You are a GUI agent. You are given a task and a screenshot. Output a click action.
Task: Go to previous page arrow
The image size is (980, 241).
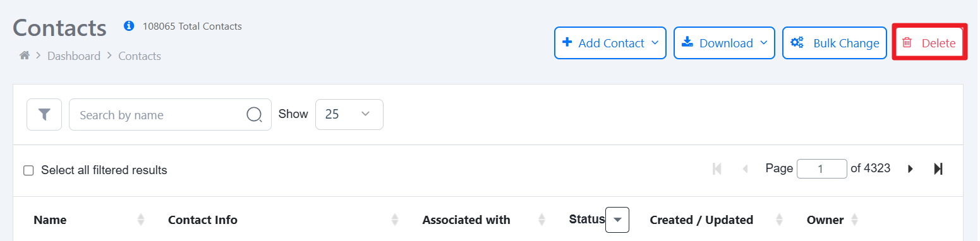point(746,168)
